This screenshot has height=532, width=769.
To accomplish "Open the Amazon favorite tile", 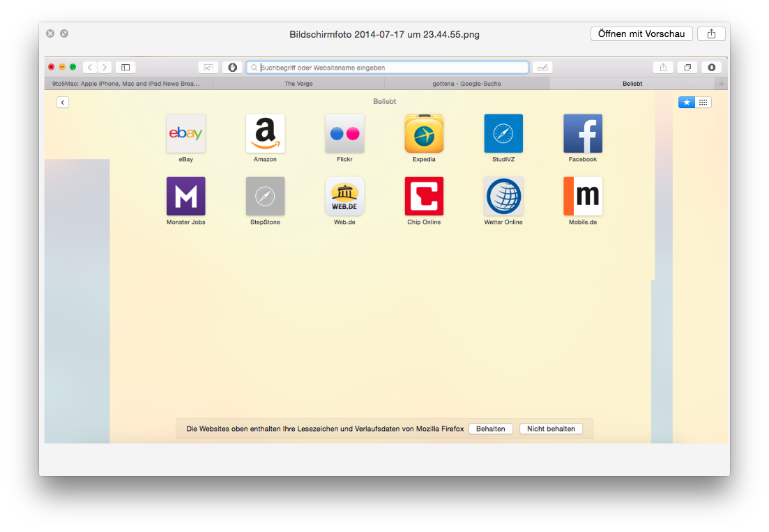I will [266, 133].
